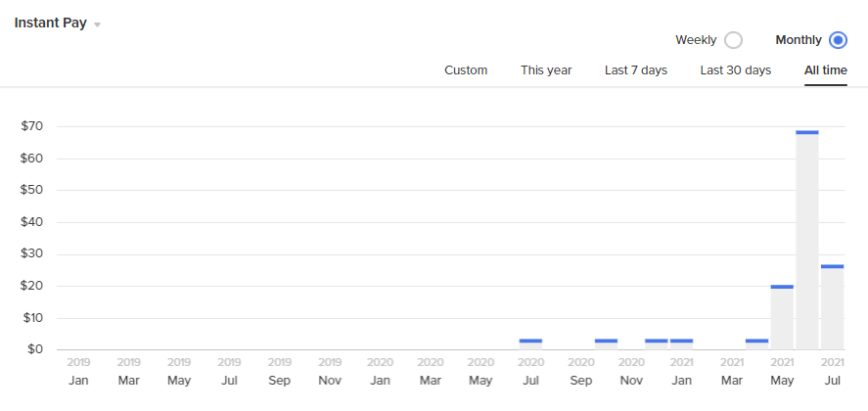The height and width of the screenshot is (411, 868).
Task: Click the Jul 2020 bar marker
Action: pos(530,342)
